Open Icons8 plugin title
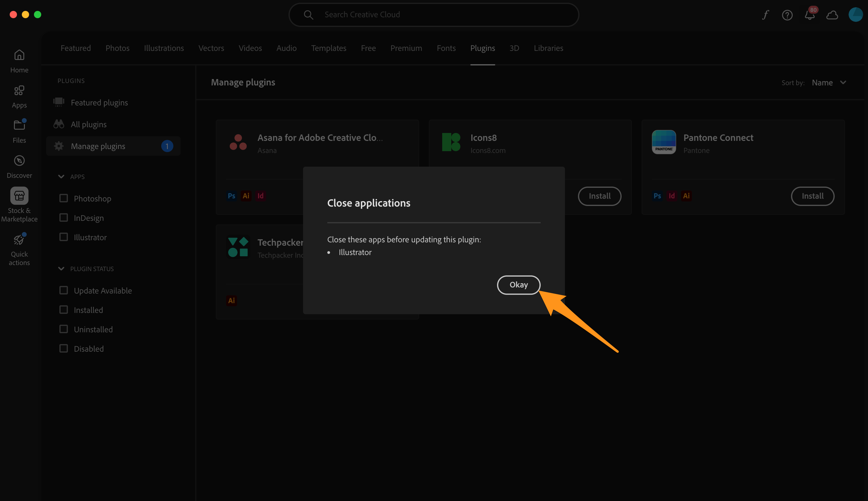Image resolution: width=868 pixels, height=501 pixels. coord(484,138)
